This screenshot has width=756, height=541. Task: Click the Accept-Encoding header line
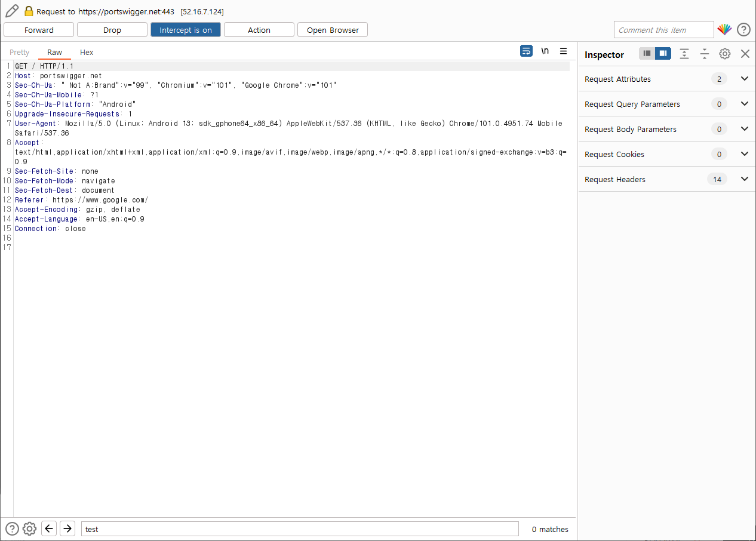click(x=78, y=210)
